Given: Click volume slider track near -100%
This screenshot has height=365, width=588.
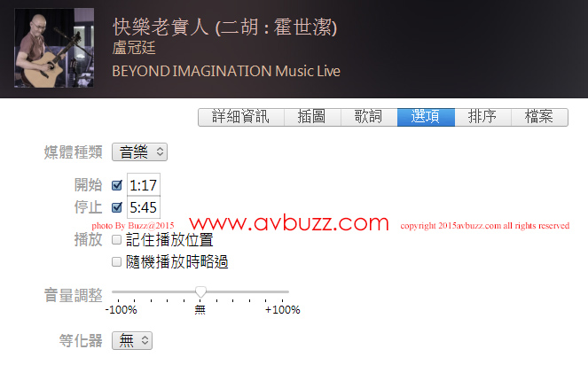Looking at the screenshot, I should (119, 291).
